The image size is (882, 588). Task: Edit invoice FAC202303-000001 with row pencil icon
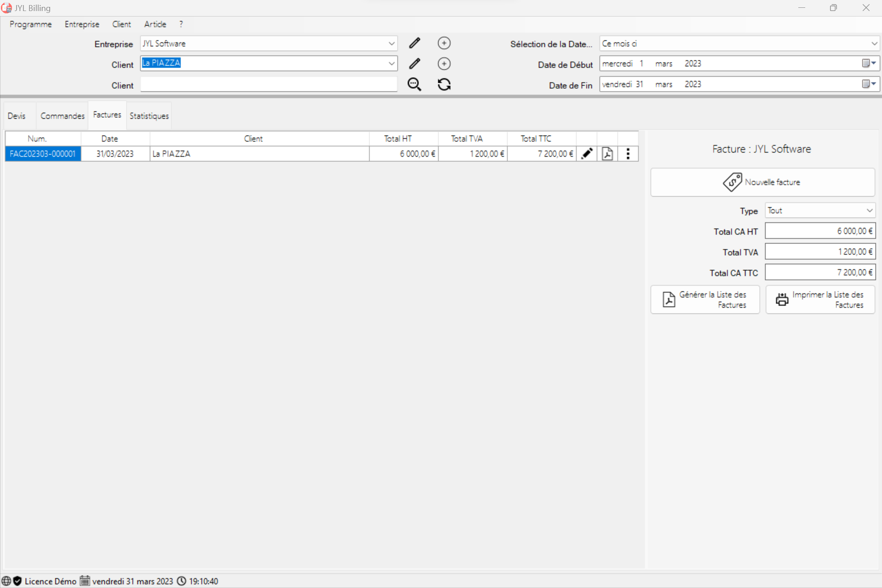[587, 154]
